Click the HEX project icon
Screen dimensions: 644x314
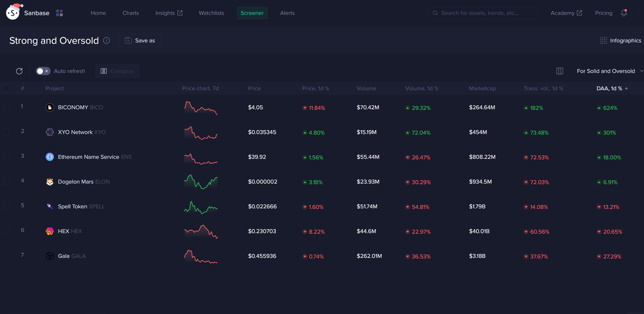(x=50, y=231)
